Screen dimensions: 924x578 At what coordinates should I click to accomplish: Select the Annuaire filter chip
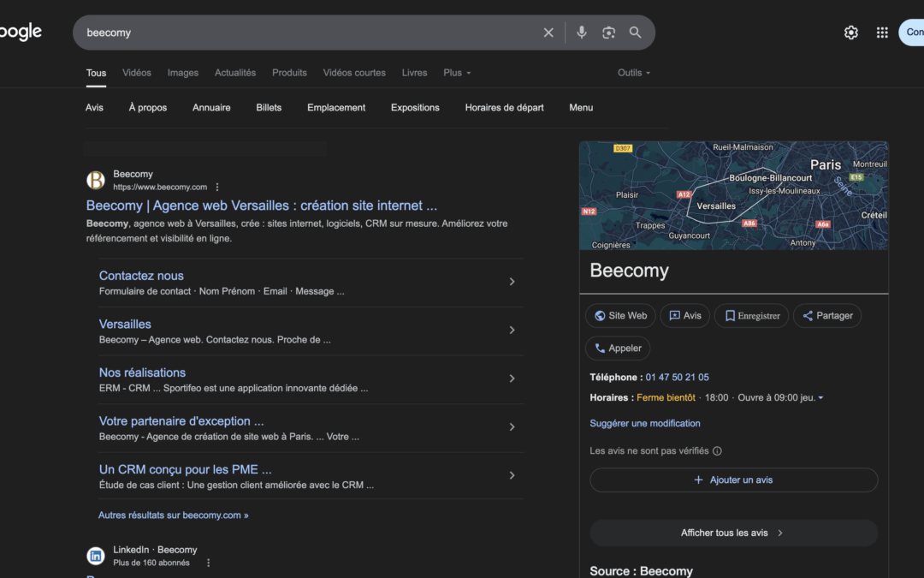pyautogui.click(x=211, y=107)
